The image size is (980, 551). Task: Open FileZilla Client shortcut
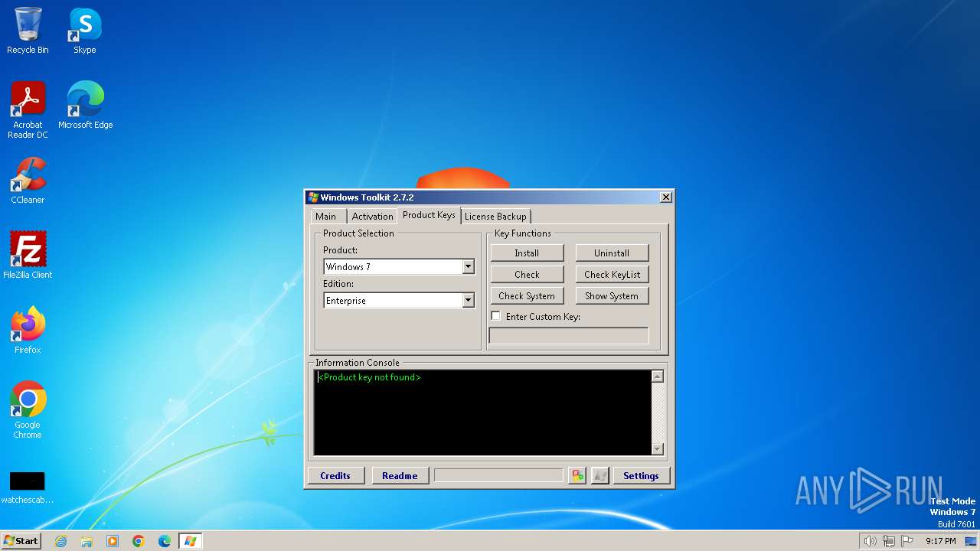[x=28, y=255]
